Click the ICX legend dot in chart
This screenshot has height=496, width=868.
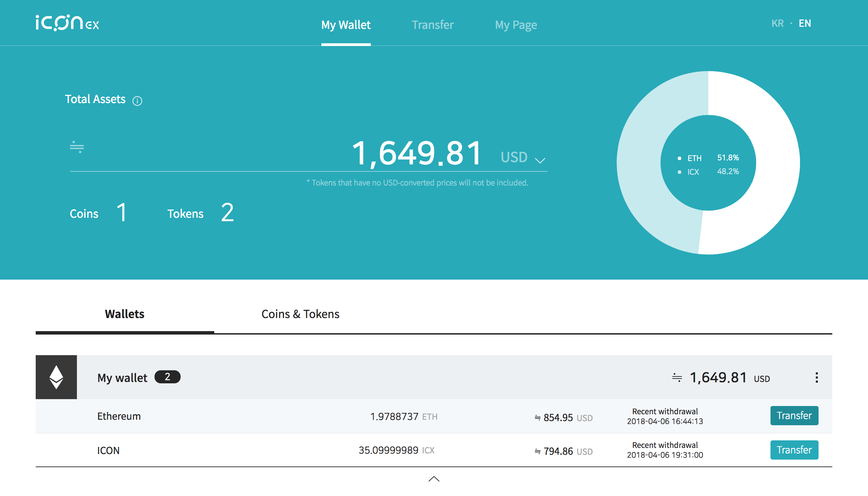pyautogui.click(x=679, y=172)
